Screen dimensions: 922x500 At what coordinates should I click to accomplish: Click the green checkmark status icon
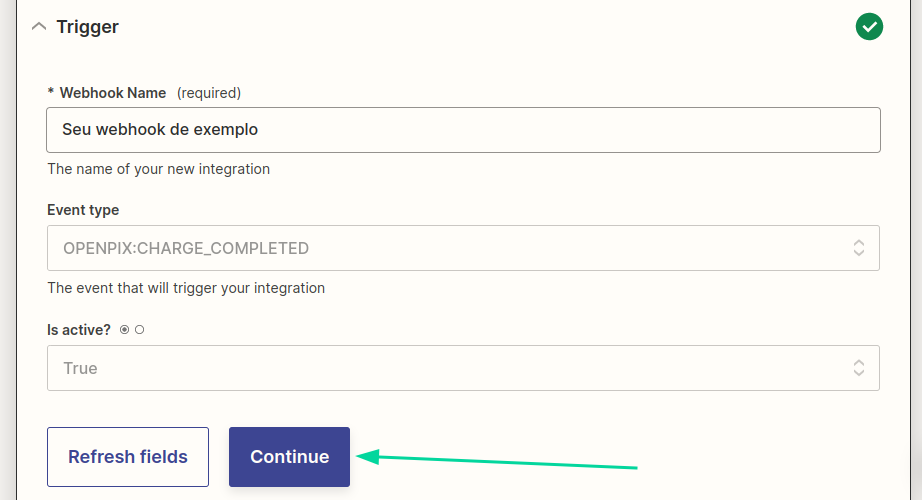point(869,27)
